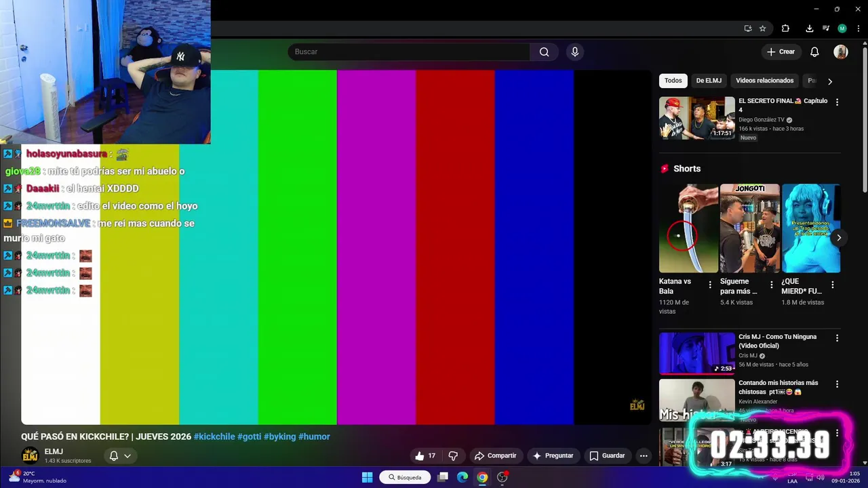Start voice search with microphone icon
The image size is (868, 488).
[575, 52]
